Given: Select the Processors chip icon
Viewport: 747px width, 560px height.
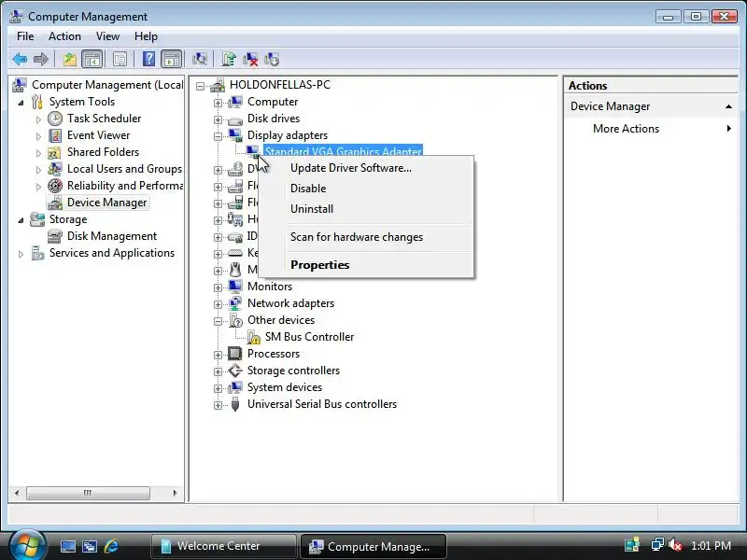Looking at the screenshot, I should [235, 354].
